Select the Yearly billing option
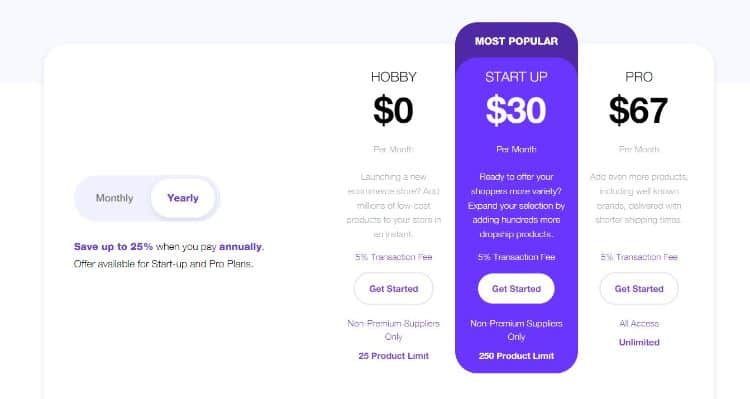750x399 pixels. point(183,198)
